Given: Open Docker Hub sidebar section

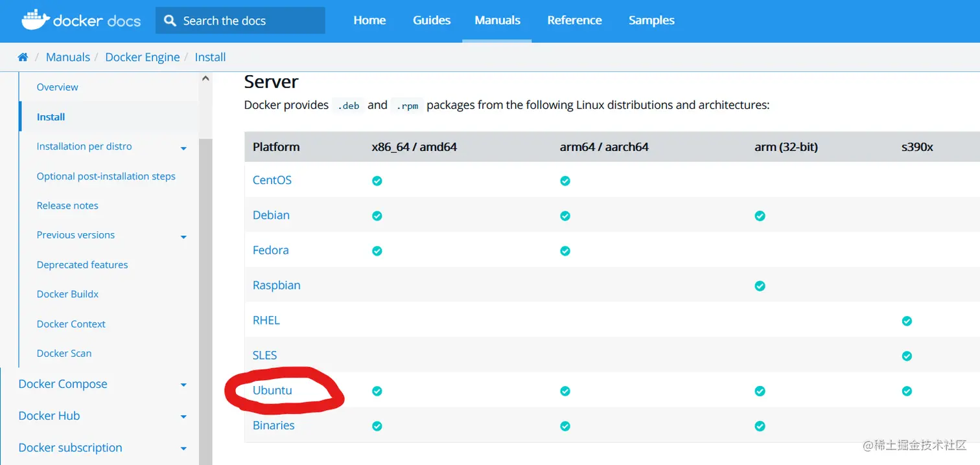Looking at the screenshot, I should click(x=49, y=416).
